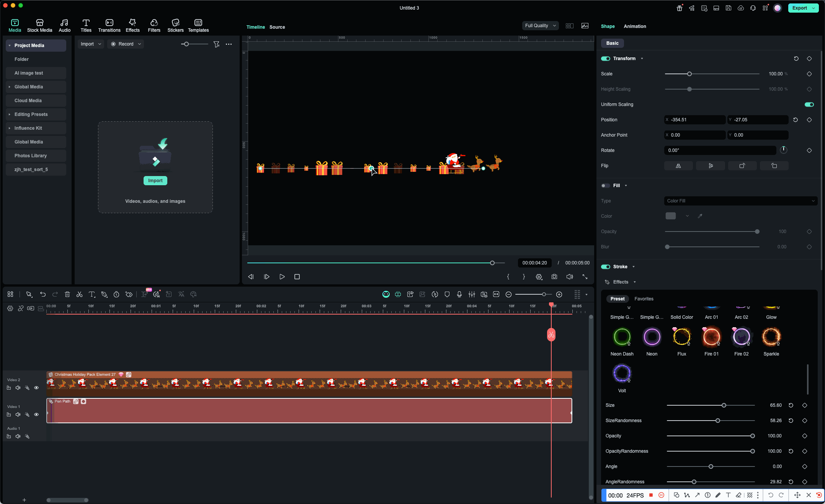Screen dimensions: 825x504
Task: Disable the Uniform Scaling toggle
Action: [809, 104]
